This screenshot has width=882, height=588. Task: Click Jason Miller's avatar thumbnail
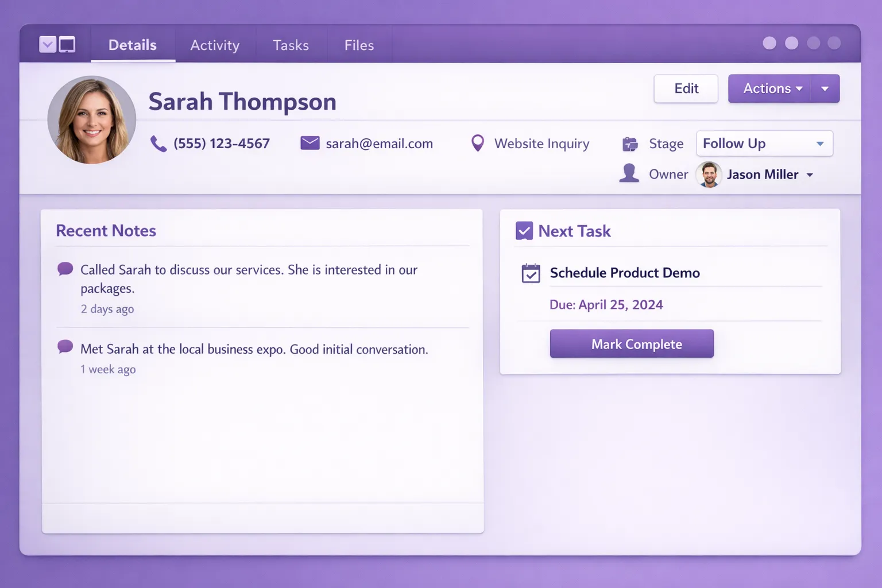pyautogui.click(x=708, y=175)
